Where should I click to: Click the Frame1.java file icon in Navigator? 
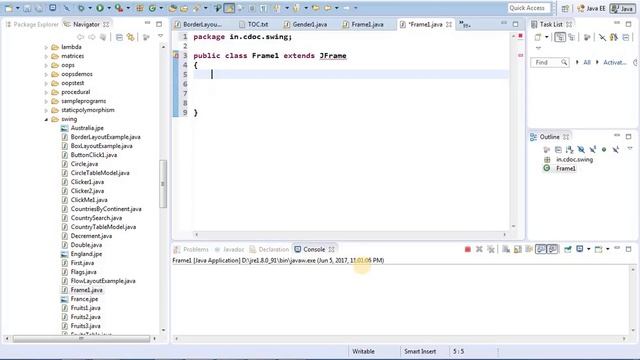(x=64, y=290)
